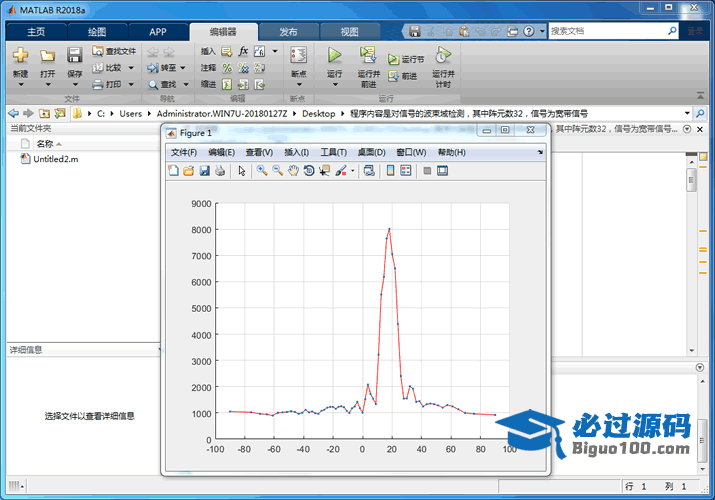Click the Compare (比较) button

[x=107, y=68]
